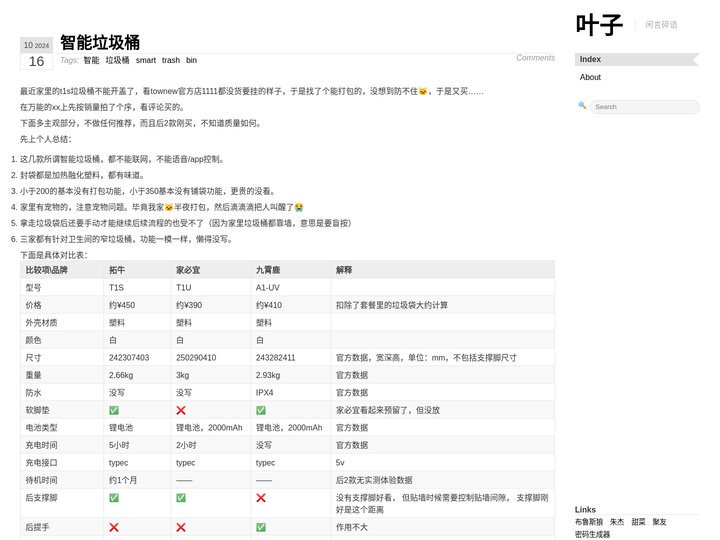Select the 智能 tag

pyautogui.click(x=91, y=60)
